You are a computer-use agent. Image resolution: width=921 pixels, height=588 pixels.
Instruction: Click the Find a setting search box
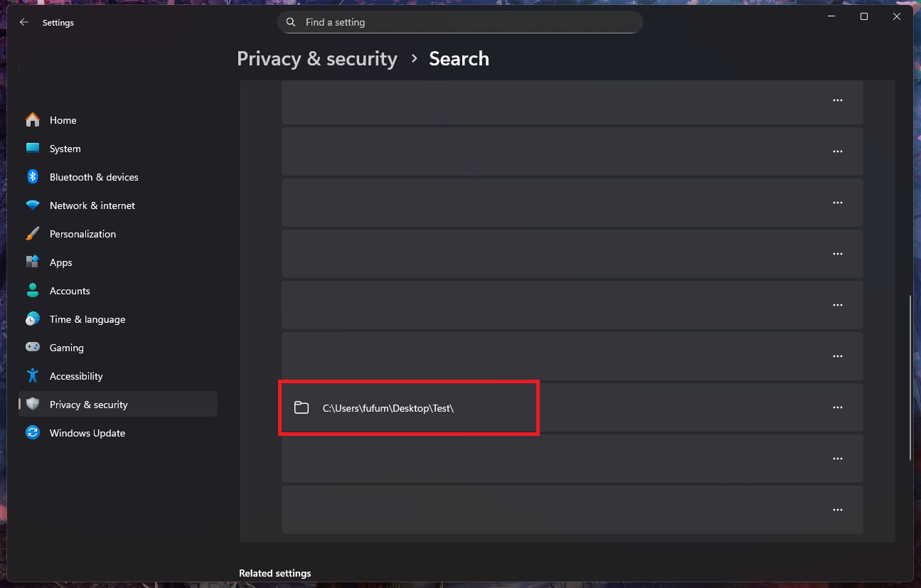469,23
